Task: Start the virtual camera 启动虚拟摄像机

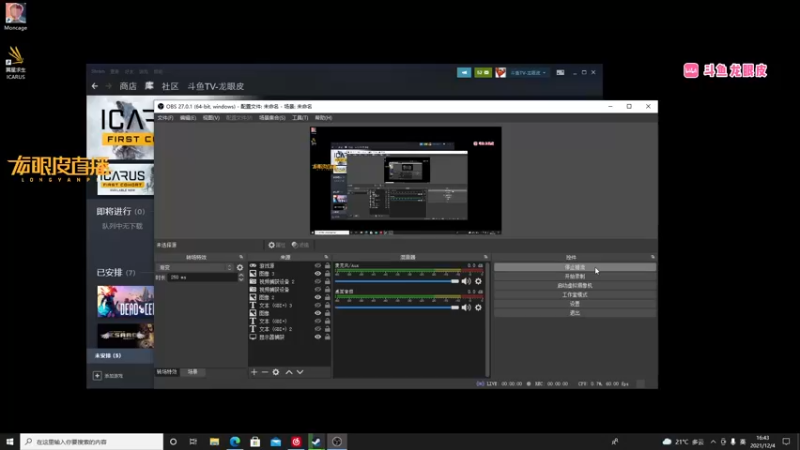Action: click(x=574, y=286)
